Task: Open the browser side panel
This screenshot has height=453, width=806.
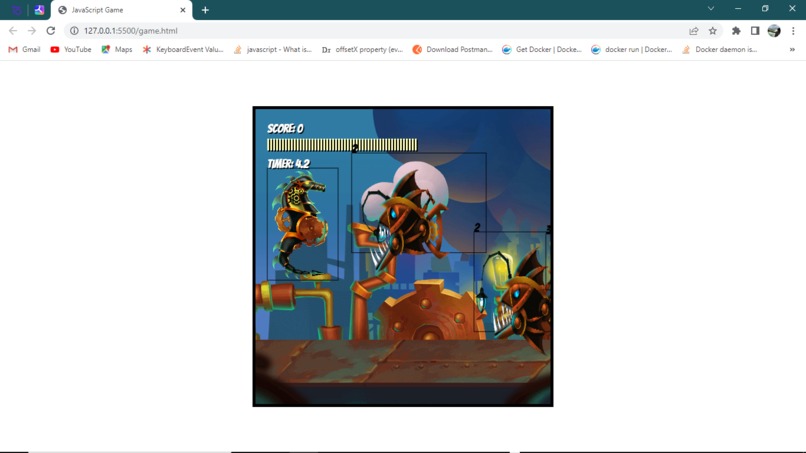Action: click(x=755, y=31)
